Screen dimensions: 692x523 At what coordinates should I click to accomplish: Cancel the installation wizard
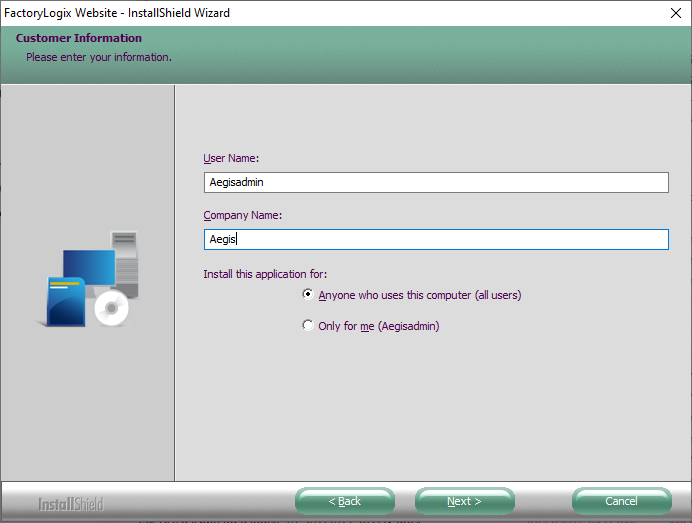(621, 501)
